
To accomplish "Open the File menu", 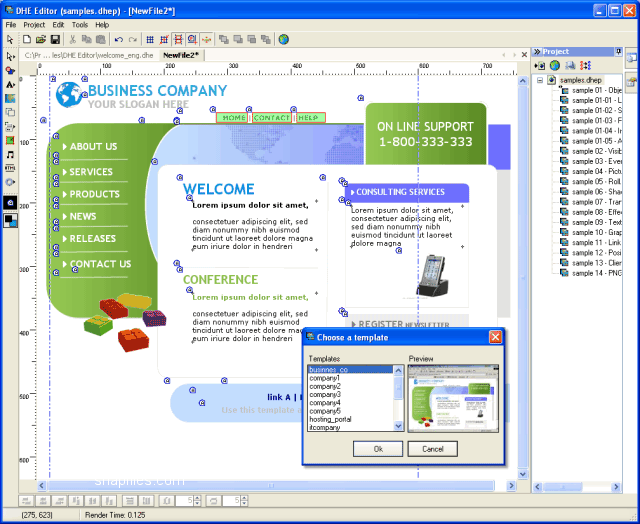I will click(11, 25).
